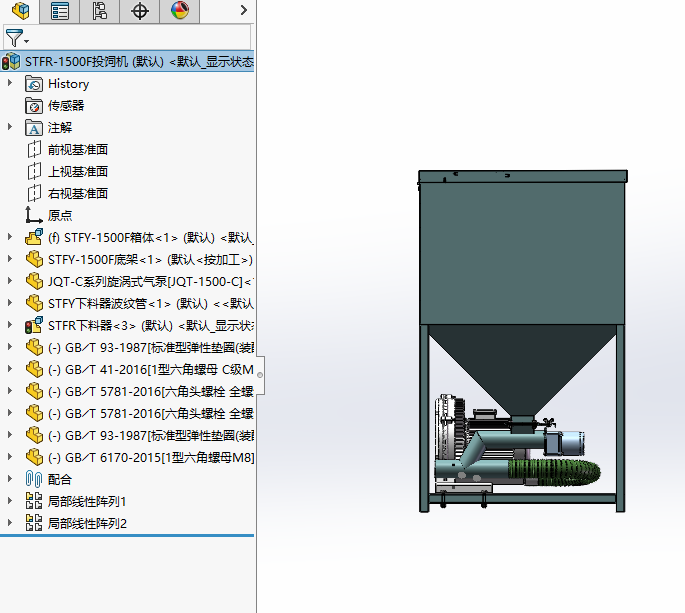Select the 配合 mates label
Viewport: 685px width, 613px height.
pos(59,479)
